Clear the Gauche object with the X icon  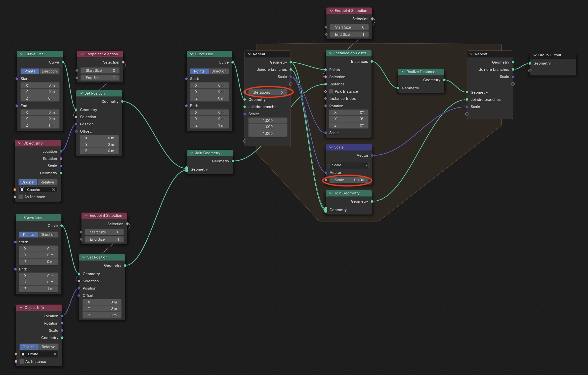53,189
